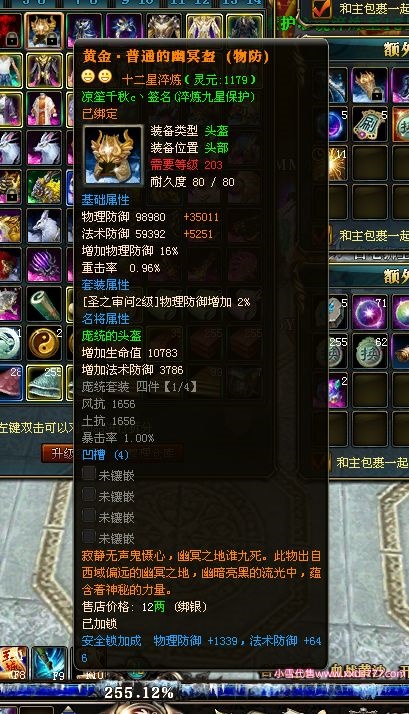The image size is (409, 714).
Task: Select the white fox on blue background
Action: coord(44,225)
